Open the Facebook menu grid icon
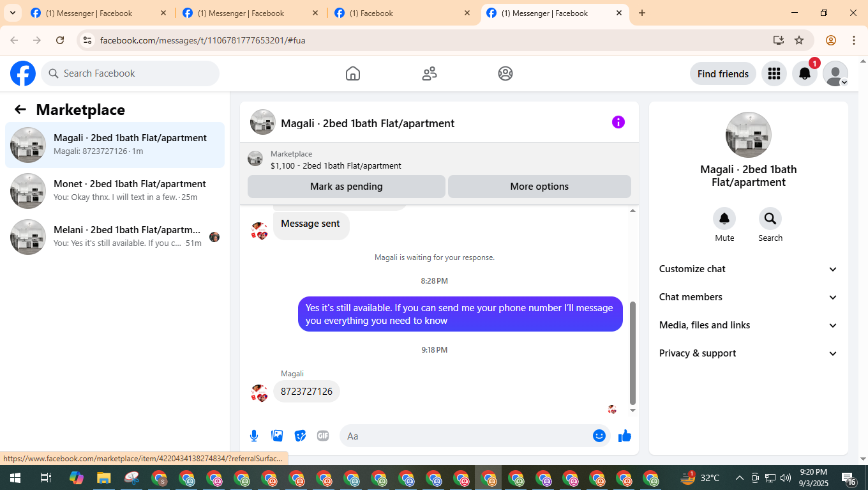Image resolution: width=868 pixels, height=490 pixels. click(x=774, y=73)
